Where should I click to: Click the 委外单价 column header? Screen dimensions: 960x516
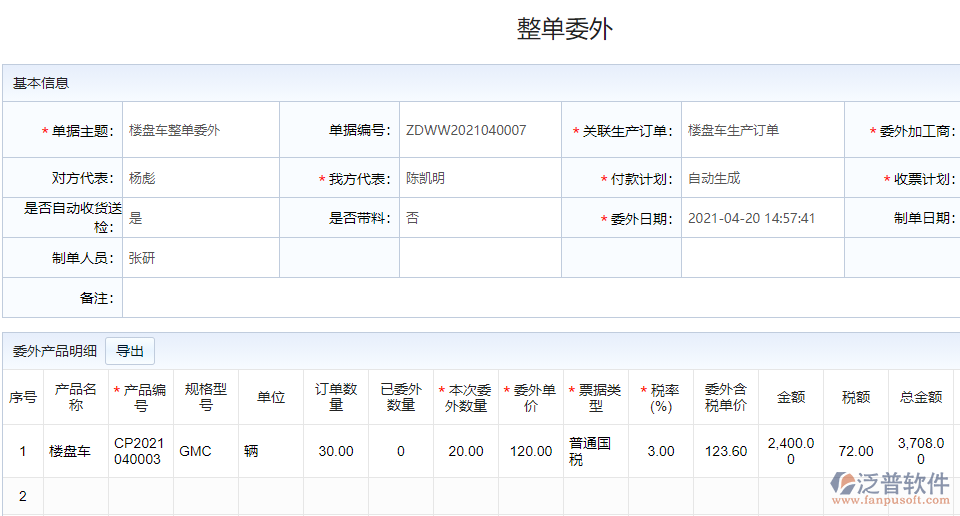[531, 397]
